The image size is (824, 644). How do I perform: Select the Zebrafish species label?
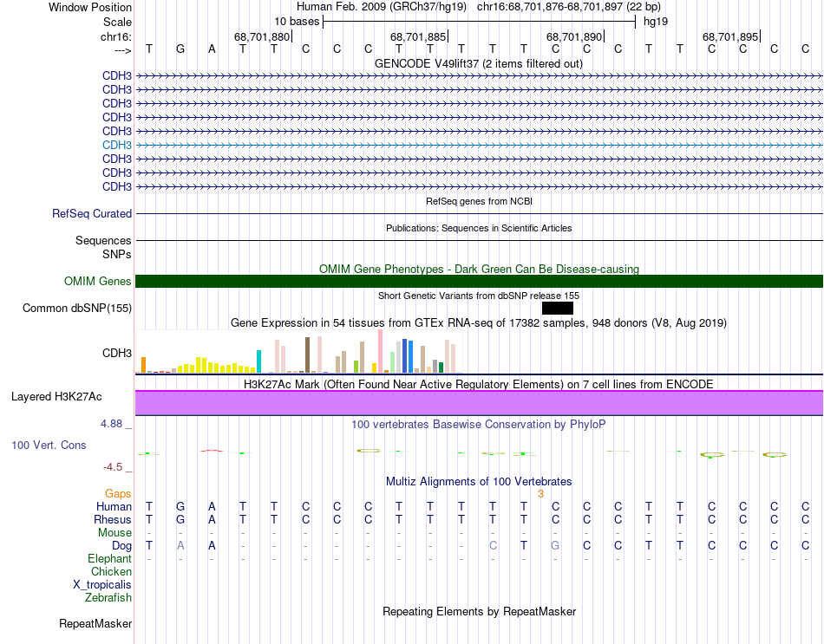(108, 598)
